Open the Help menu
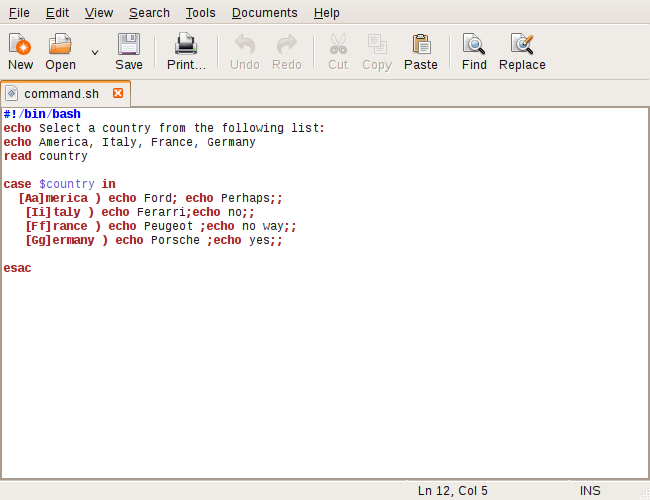 click(x=327, y=13)
